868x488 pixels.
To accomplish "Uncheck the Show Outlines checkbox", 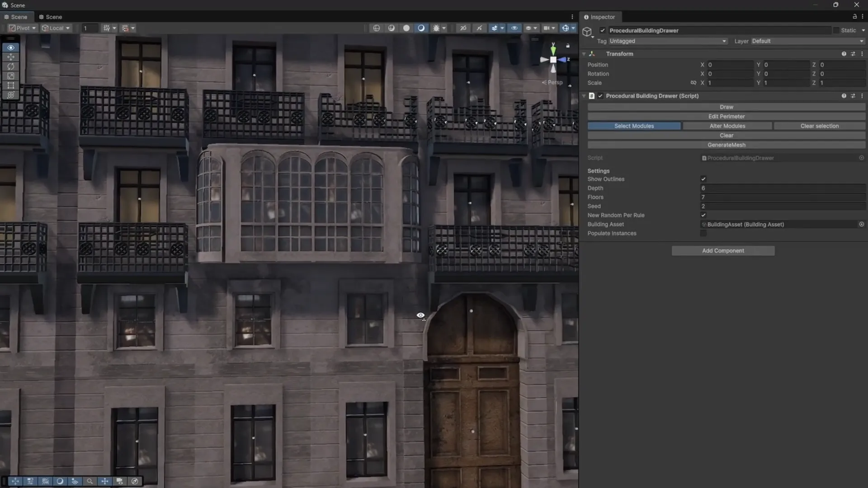I will pos(703,179).
